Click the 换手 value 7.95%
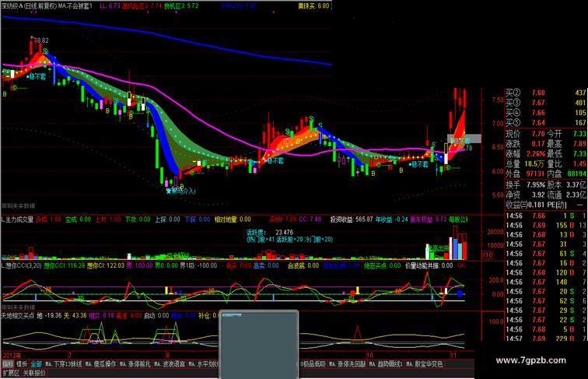 [536, 185]
